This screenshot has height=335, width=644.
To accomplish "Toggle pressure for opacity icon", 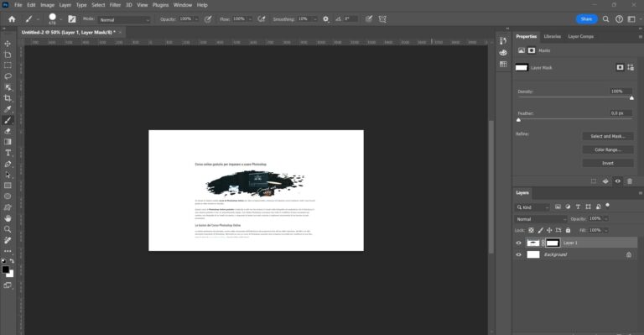I will [208, 19].
